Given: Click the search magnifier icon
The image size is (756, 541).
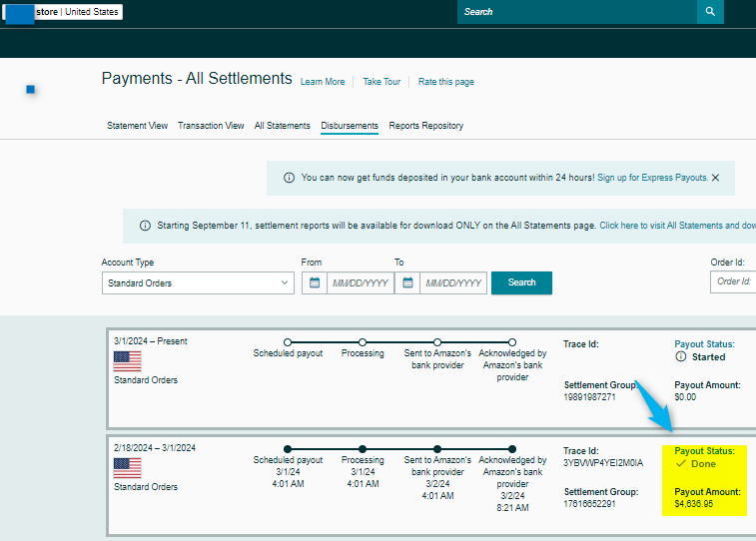Looking at the screenshot, I should [x=710, y=12].
